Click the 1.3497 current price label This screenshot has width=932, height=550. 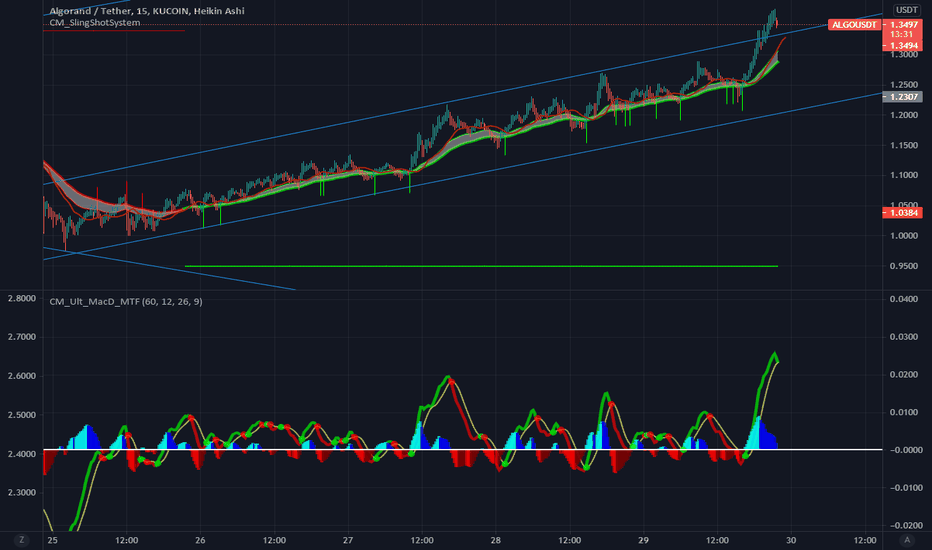903,24
